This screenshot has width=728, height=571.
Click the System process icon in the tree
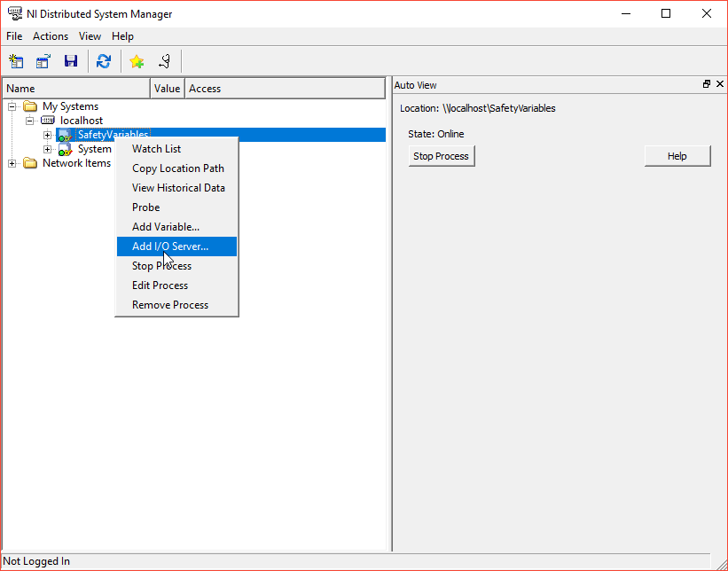coord(65,150)
